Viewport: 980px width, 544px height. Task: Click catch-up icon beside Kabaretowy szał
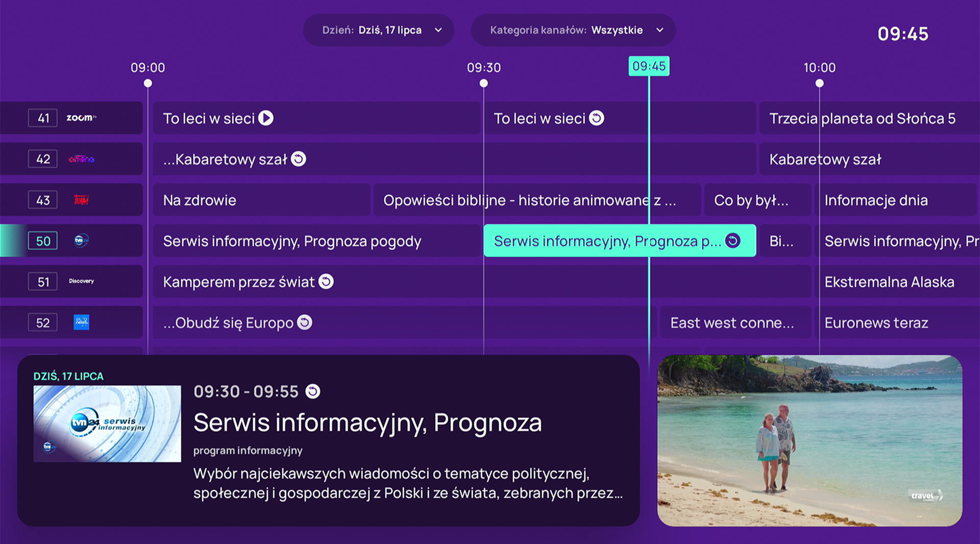pos(299,159)
